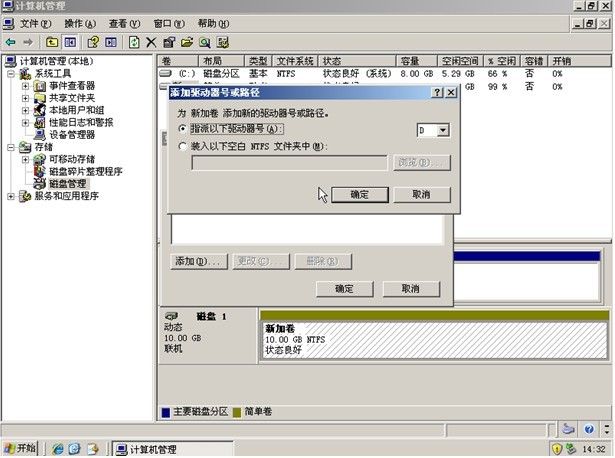Expand the 性能日志和警报 node
The width and height of the screenshot is (615, 458).
(25, 122)
